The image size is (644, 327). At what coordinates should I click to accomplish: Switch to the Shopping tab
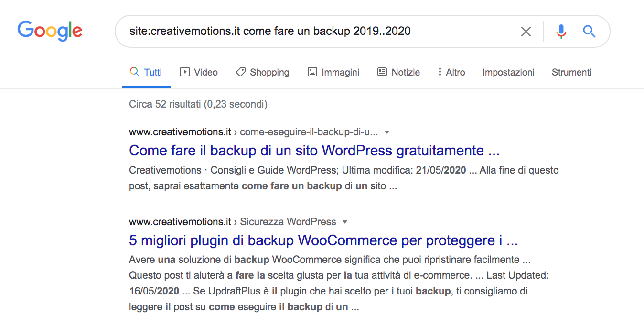coord(263,72)
